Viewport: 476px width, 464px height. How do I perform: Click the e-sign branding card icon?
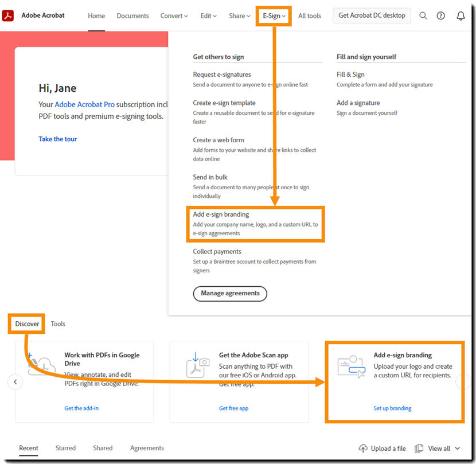pyautogui.click(x=352, y=366)
